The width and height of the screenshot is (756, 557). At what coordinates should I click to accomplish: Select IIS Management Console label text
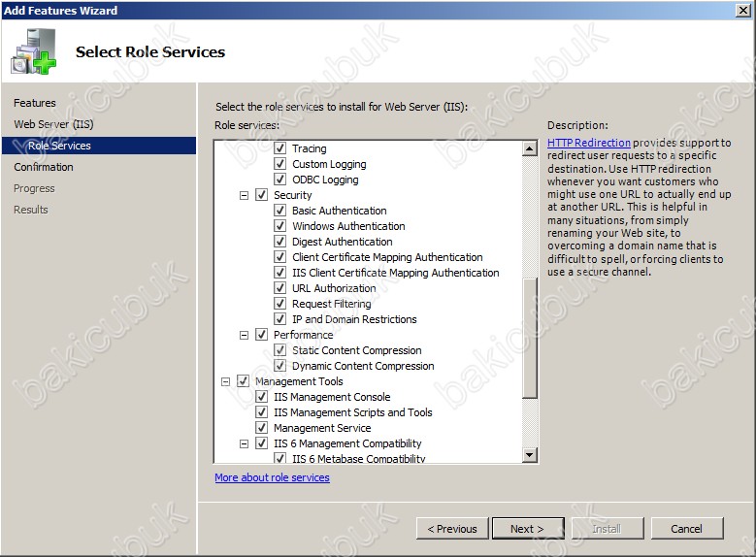pyautogui.click(x=332, y=397)
